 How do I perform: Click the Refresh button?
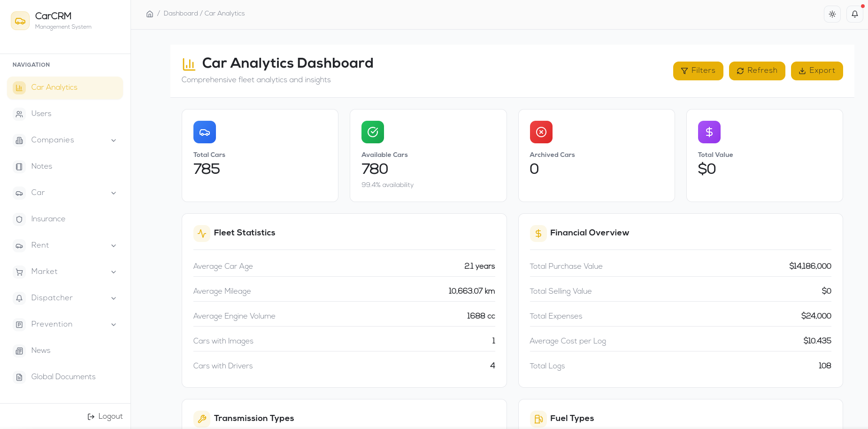pyautogui.click(x=757, y=70)
